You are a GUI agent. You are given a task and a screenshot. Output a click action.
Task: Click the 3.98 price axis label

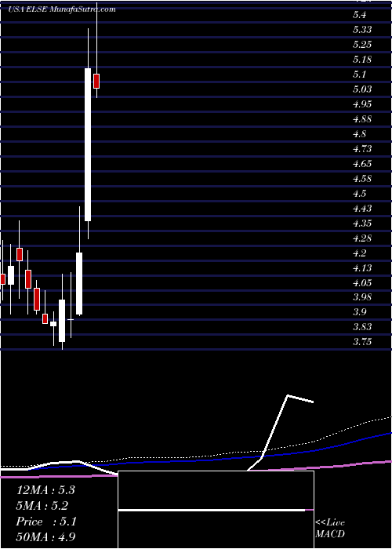click(x=362, y=297)
